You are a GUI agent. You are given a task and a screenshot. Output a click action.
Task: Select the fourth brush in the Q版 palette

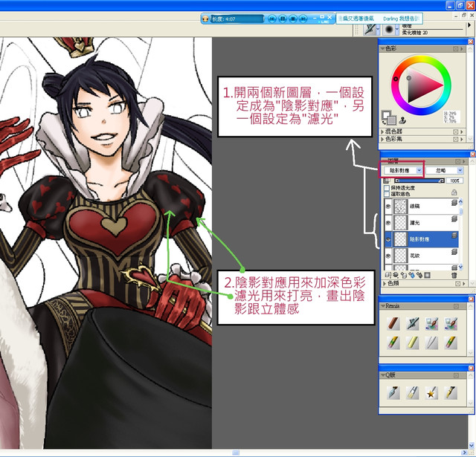[x=451, y=392]
